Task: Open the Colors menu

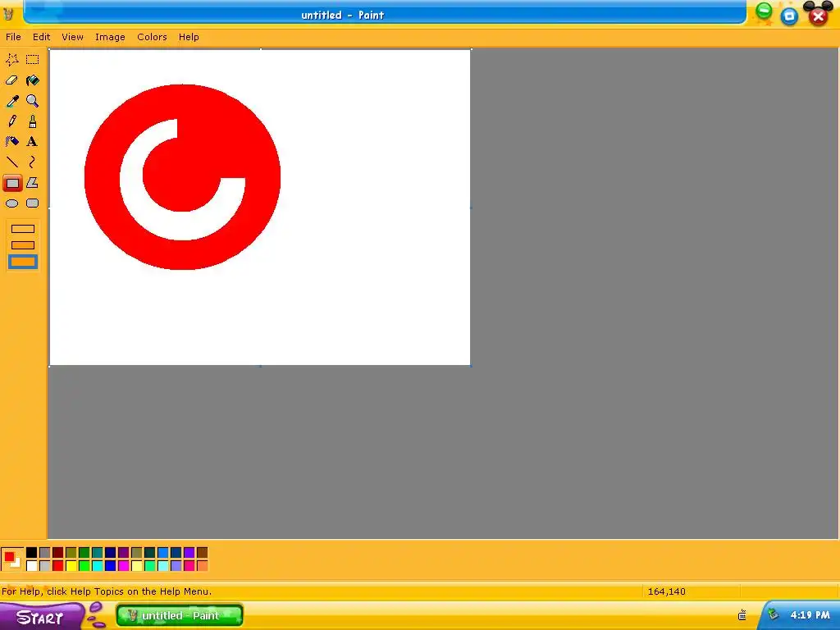Action: [x=152, y=37]
